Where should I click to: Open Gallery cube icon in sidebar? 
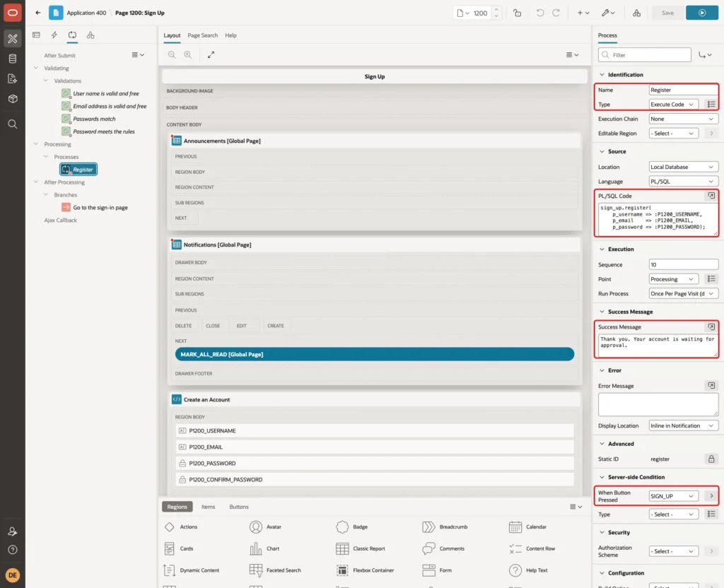pyautogui.click(x=13, y=99)
